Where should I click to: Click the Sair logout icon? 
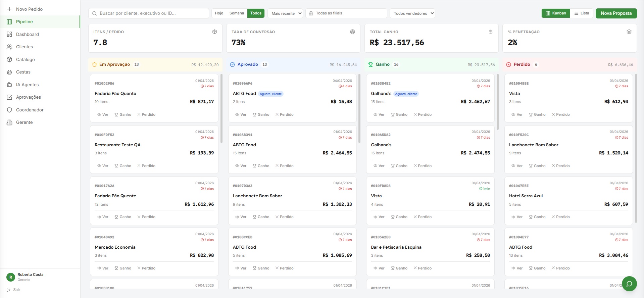[x=8, y=290]
